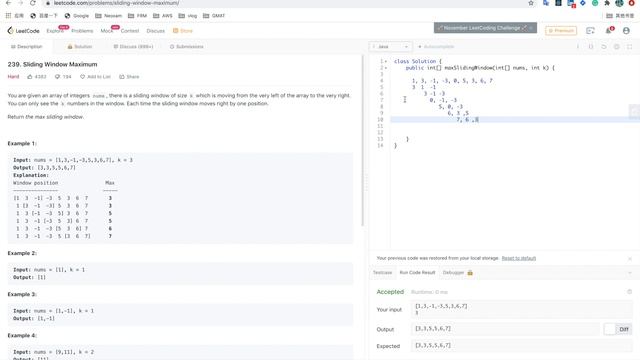Collapse code fold at line 2
The height and width of the screenshot is (360, 640).
386,68
